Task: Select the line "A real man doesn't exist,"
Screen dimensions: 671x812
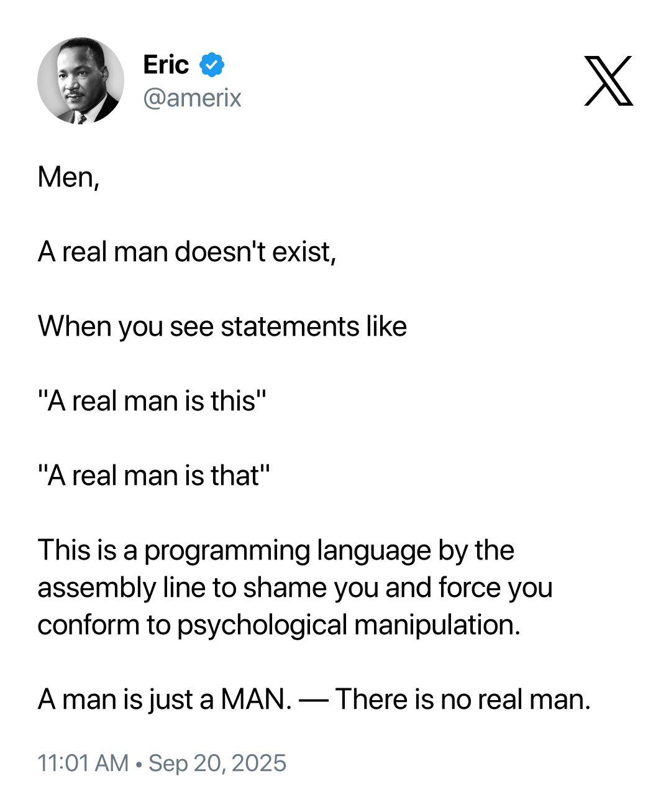Action: (x=186, y=252)
